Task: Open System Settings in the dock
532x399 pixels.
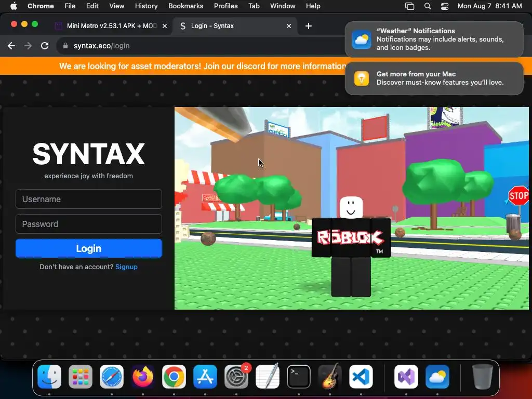Action: (x=236, y=377)
